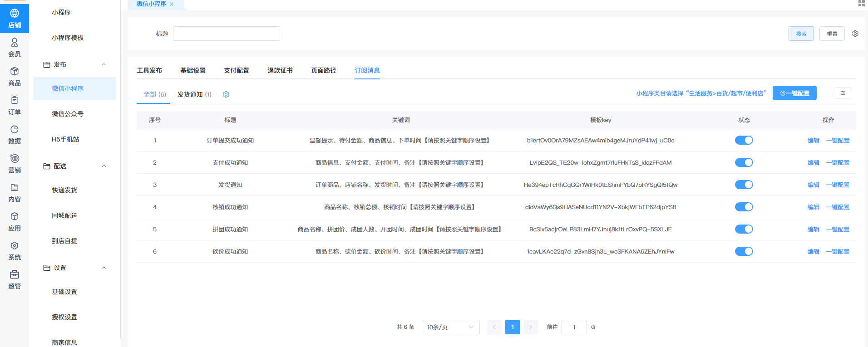The height and width of the screenshot is (347, 868).
Task: Focus the 标题 search input field
Action: click(x=227, y=34)
